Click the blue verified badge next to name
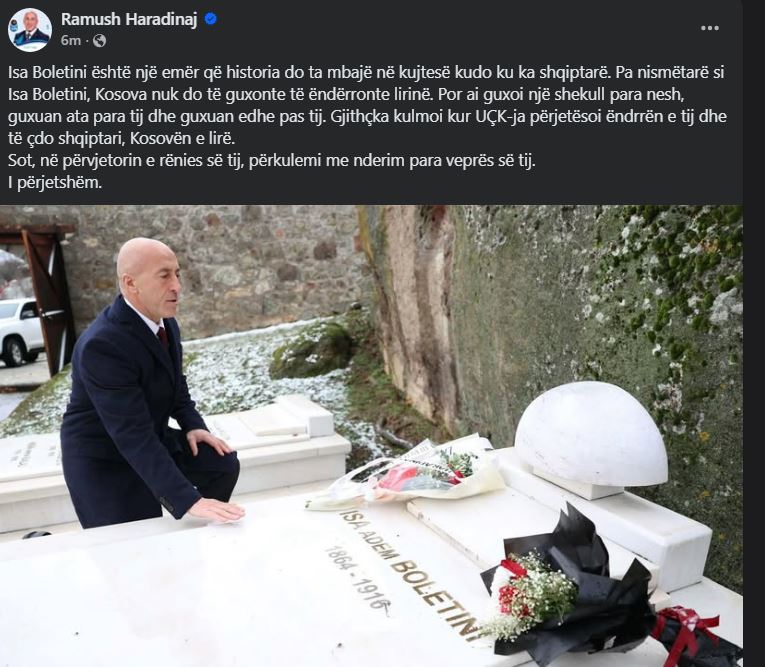This screenshot has height=667, width=765. pos(210,19)
